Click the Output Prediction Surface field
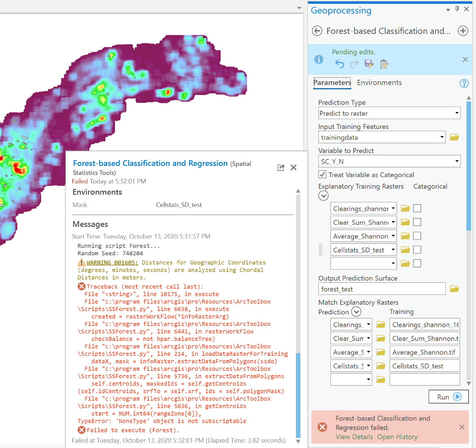The image size is (476, 448). coord(382,289)
